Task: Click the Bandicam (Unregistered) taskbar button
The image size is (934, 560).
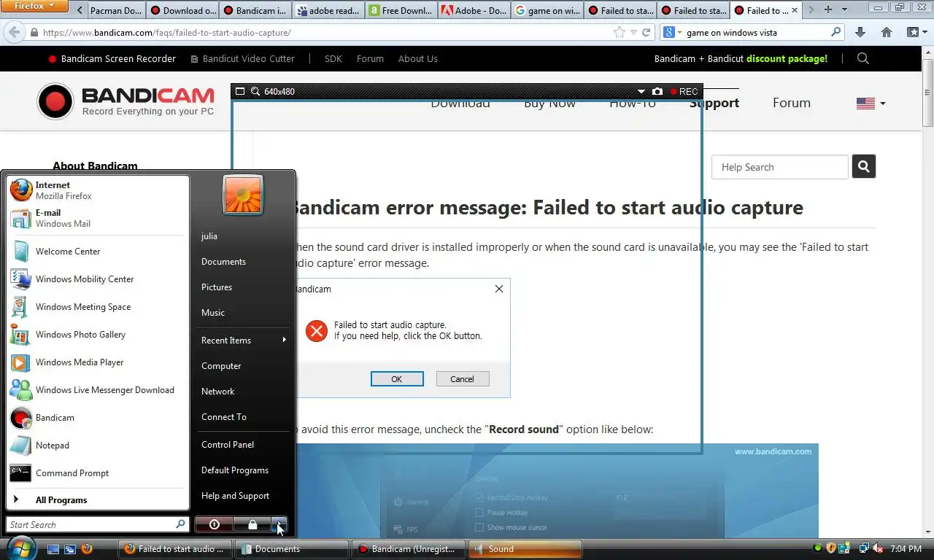Action: pyautogui.click(x=408, y=549)
